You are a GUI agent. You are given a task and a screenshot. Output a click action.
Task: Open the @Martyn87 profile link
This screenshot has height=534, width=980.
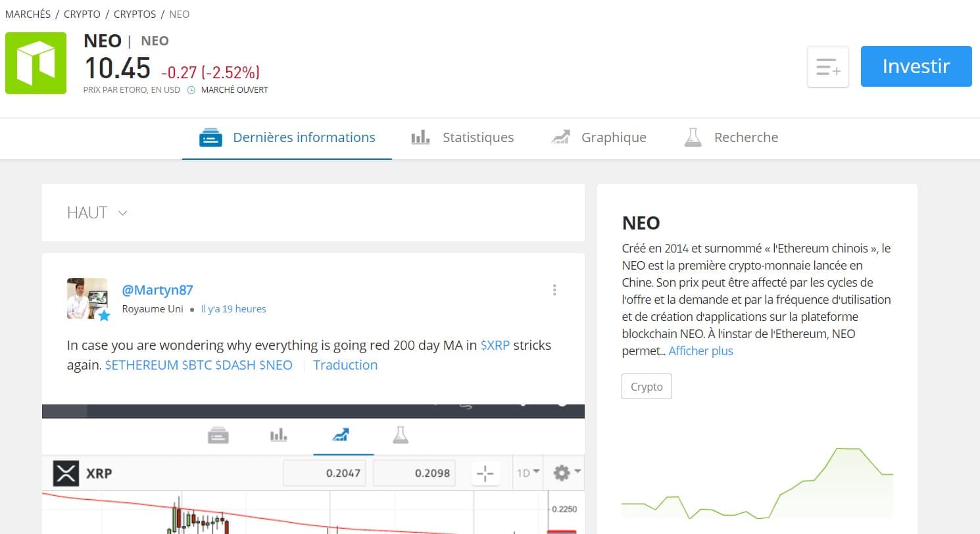(x=158, y=290)
